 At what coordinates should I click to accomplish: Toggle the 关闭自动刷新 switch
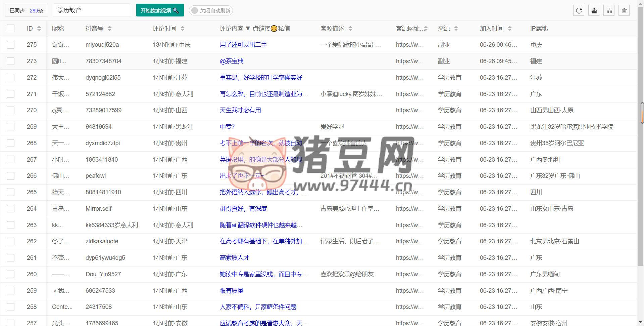coord(211,10)
